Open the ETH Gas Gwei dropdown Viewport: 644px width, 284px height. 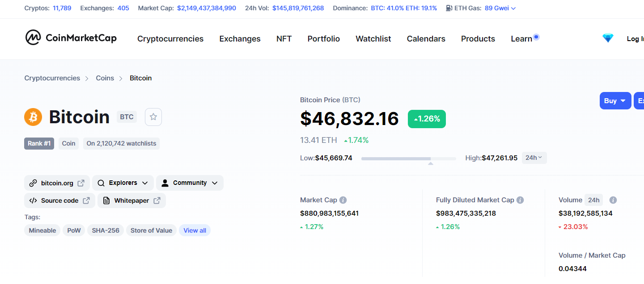[500, 8]
